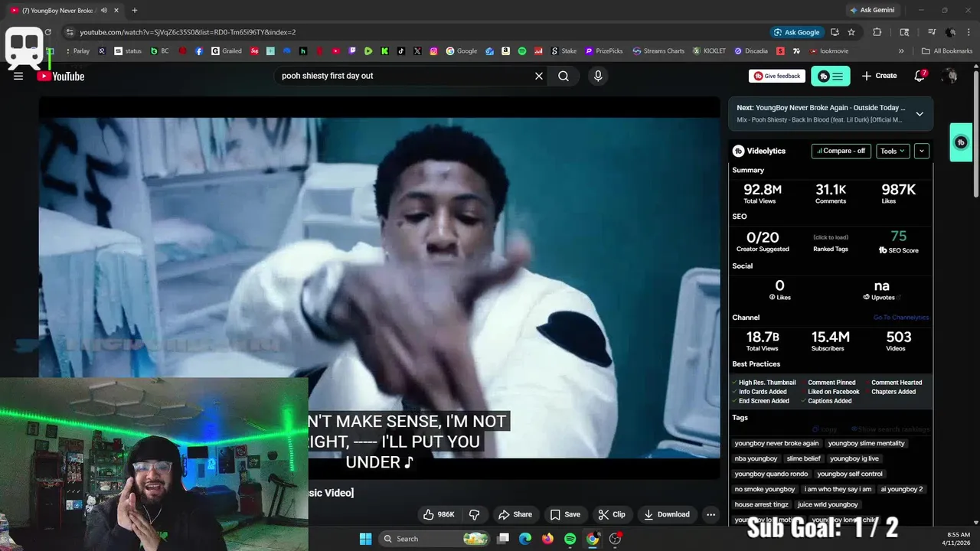Image resolution: width=980 pixels, height=551 pixels.
Task: Select the 'nba youngboy' tag
Action: click(x=756, y=458)
